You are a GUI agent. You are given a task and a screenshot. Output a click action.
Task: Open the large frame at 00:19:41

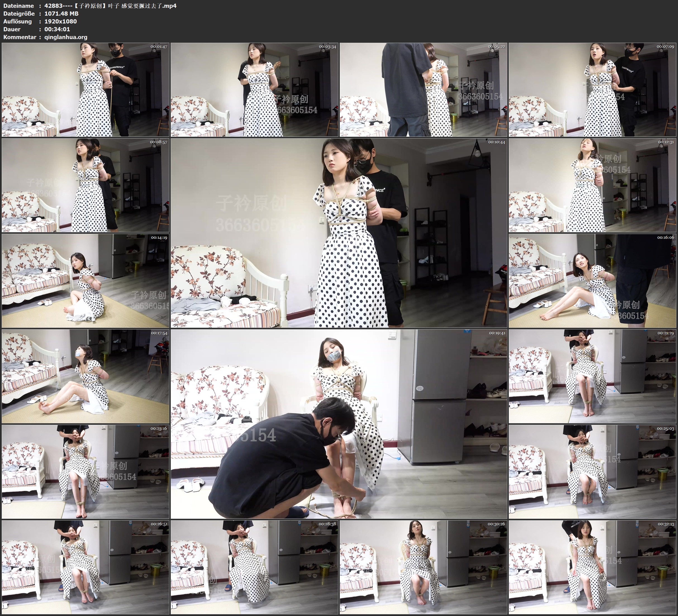tap(339, 424)
